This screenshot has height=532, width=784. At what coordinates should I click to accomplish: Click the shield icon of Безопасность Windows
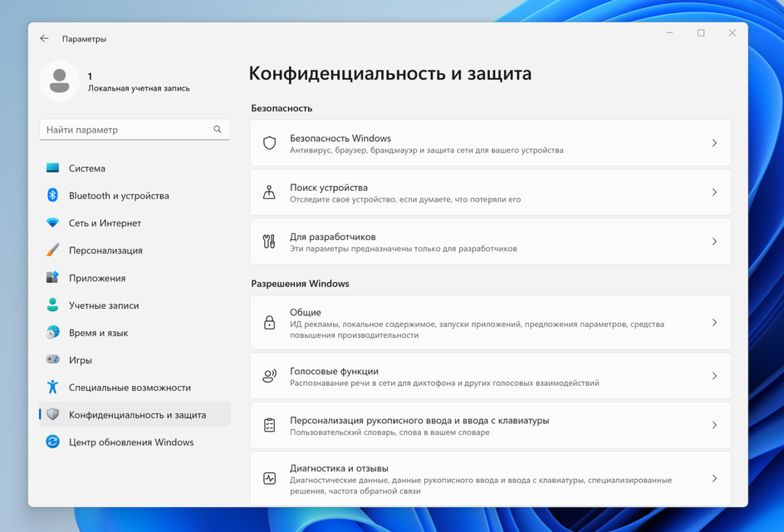coord(269,144)
